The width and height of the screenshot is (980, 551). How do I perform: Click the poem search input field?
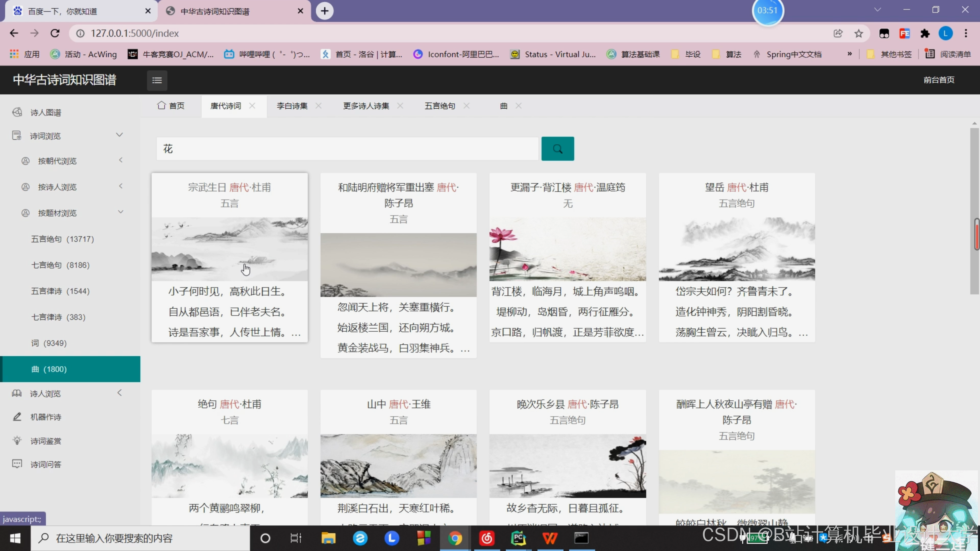[x=347, y=149]
